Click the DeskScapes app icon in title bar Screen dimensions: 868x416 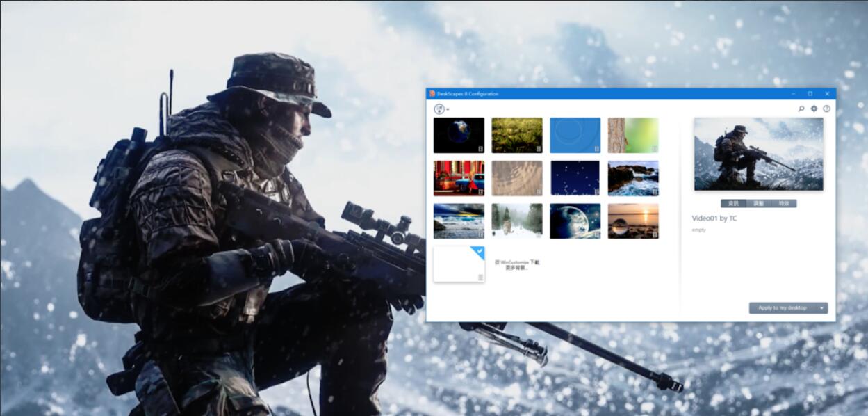tap(432, 94)
